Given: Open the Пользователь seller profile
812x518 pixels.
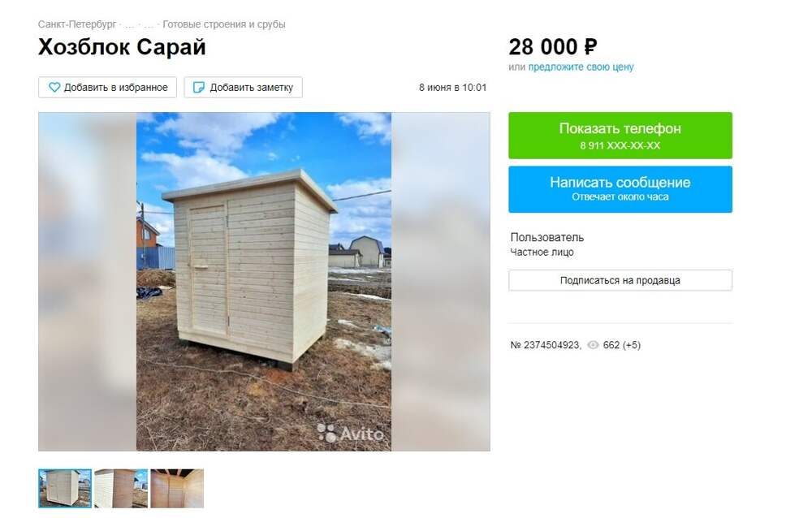Looking at the screenshot, I should [546, 237].
